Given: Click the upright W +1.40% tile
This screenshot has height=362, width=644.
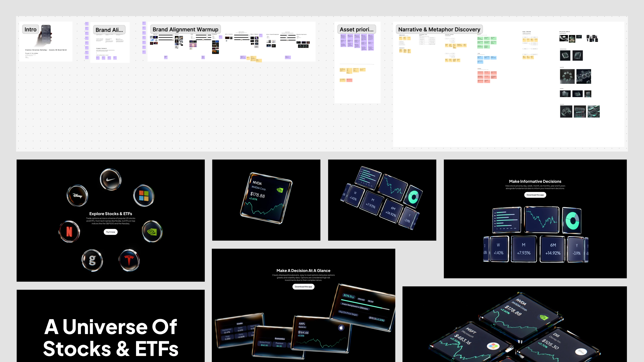Looking at the screenshot, I should [499, 249].
